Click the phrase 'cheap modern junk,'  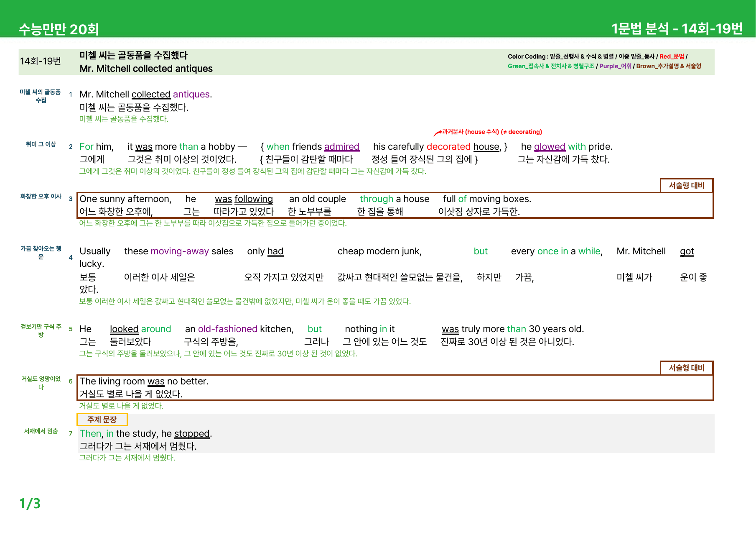click(379, 251)
